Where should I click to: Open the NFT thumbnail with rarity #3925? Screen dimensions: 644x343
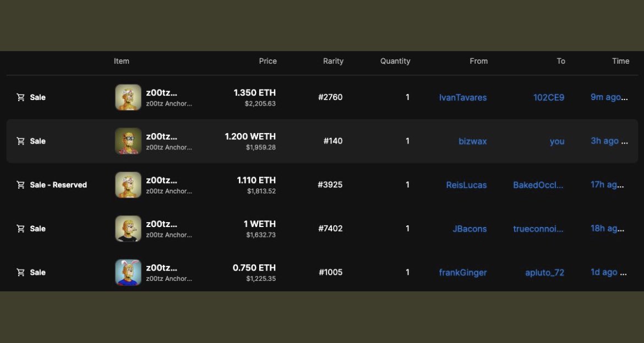[x=128, y=185]
